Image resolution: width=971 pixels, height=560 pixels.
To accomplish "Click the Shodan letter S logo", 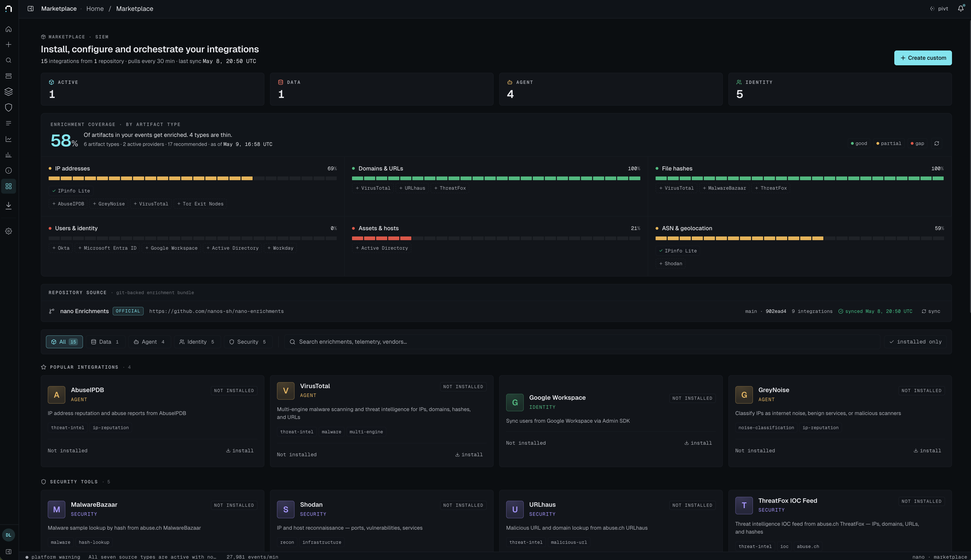I will click(x=286, y=509).
